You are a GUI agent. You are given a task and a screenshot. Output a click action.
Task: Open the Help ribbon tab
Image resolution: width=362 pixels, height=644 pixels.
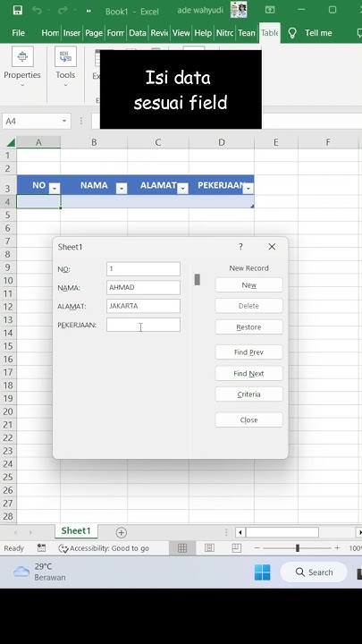203,33
